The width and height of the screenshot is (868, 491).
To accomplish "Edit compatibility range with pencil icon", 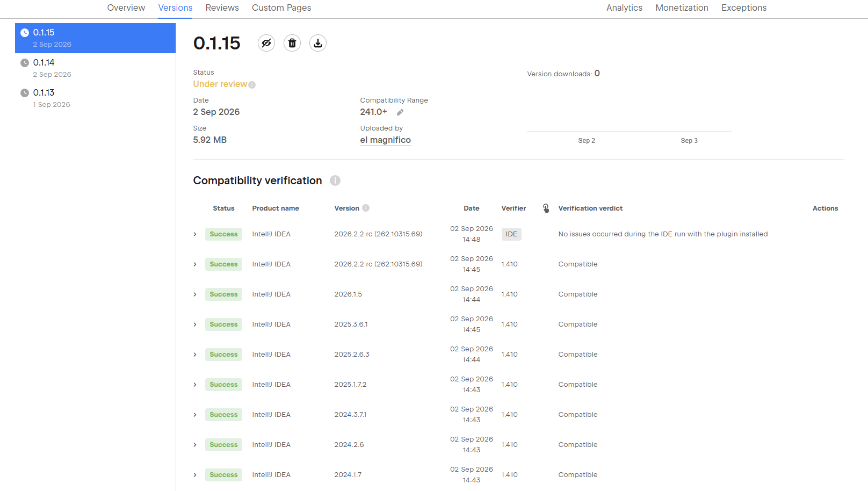I will 400,112.
